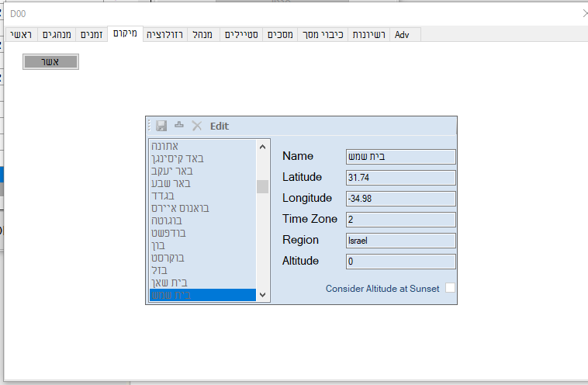Open the רזולוציה tab
The height and width of the screenshot is (385, 588).
(x=164, y=35)
